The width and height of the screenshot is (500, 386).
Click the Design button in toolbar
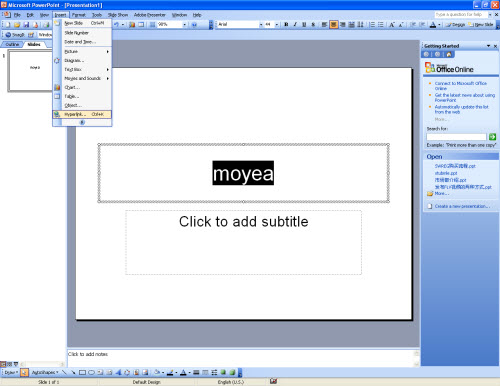[455, 25]
